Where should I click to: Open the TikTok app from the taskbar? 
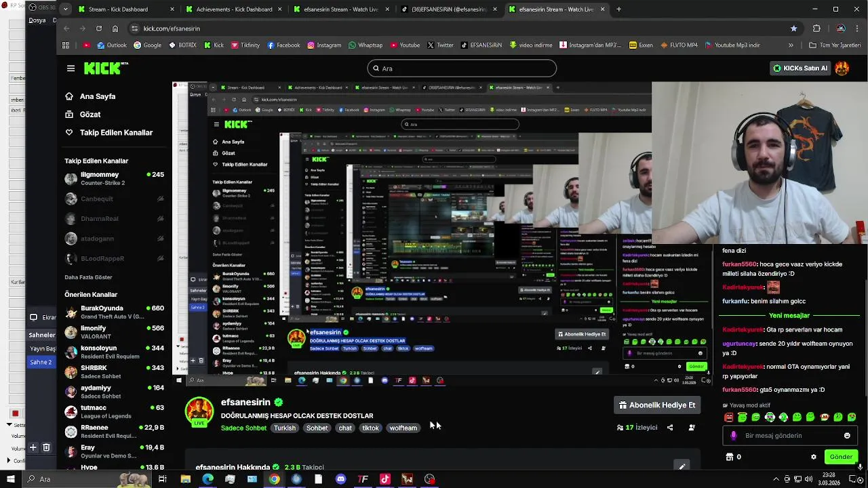[x=385, y=479]
